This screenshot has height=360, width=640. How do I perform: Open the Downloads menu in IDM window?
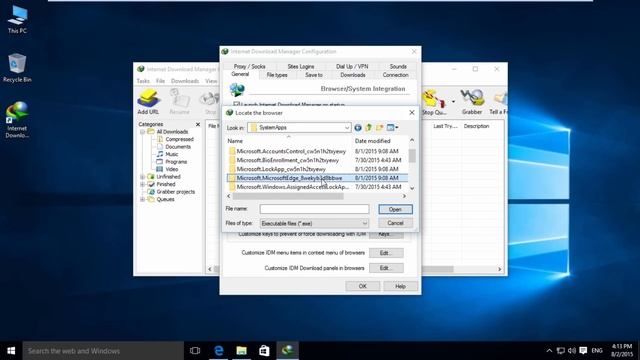(185, 81)
